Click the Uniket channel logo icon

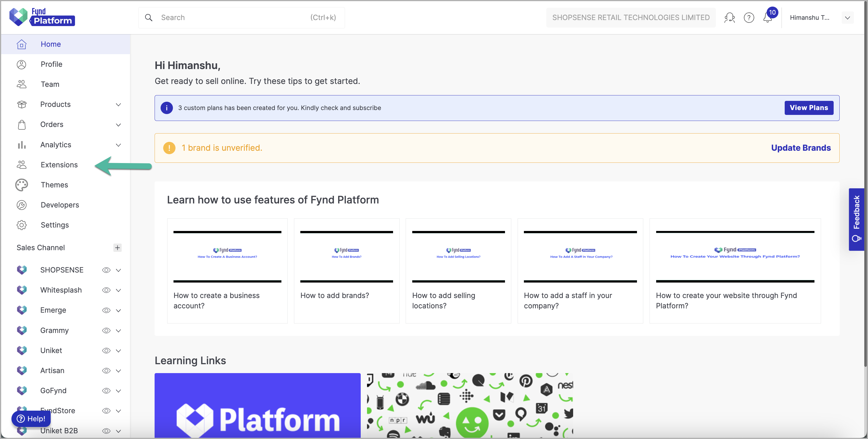[21, 350]
